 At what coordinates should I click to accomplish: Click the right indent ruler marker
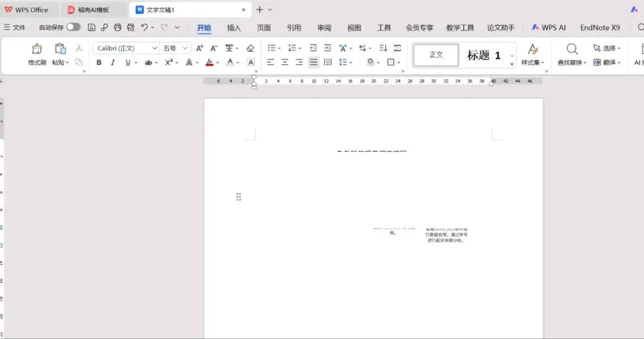pos(491,83)
